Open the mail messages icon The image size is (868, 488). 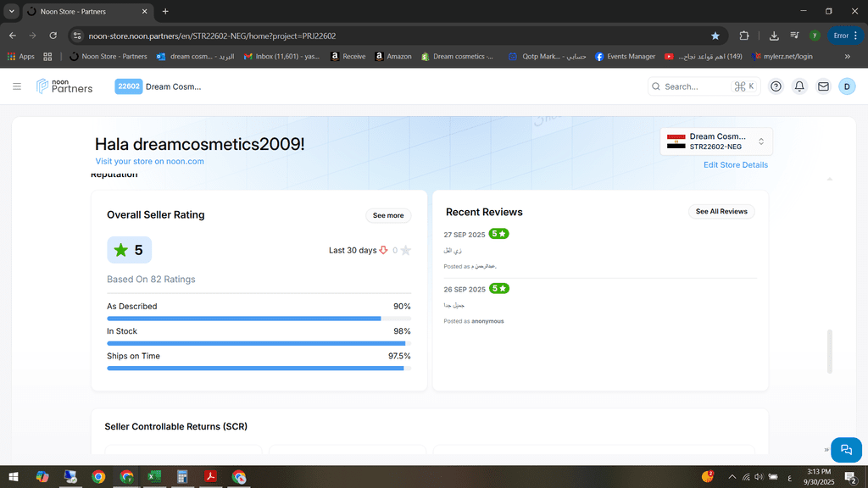click(823, 86)
